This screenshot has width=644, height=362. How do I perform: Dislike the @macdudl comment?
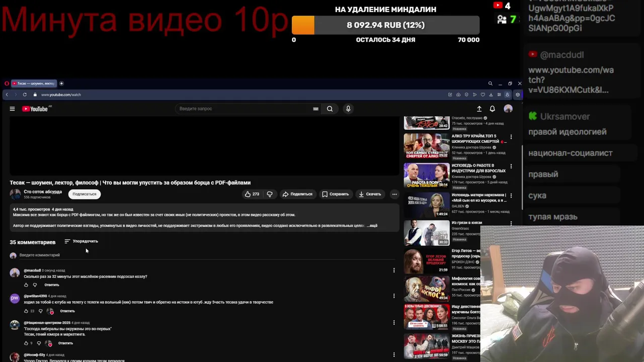point(35,285)
